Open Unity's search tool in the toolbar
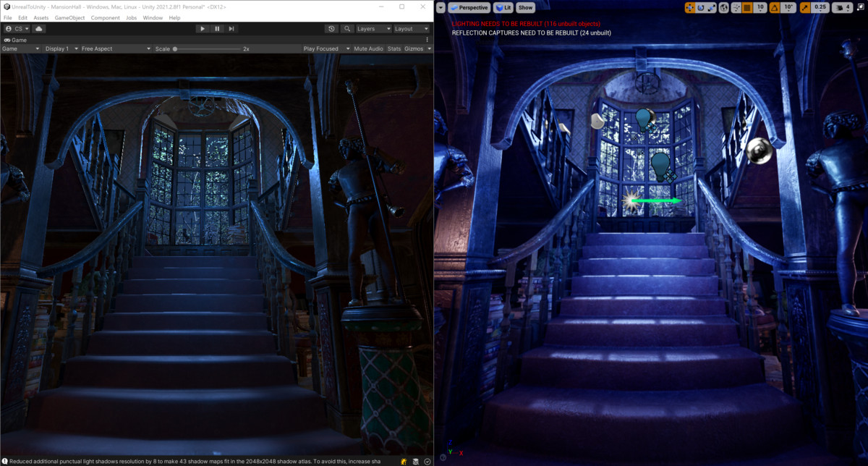The width and height of the screenshot is (868, 466). (348, 29)
